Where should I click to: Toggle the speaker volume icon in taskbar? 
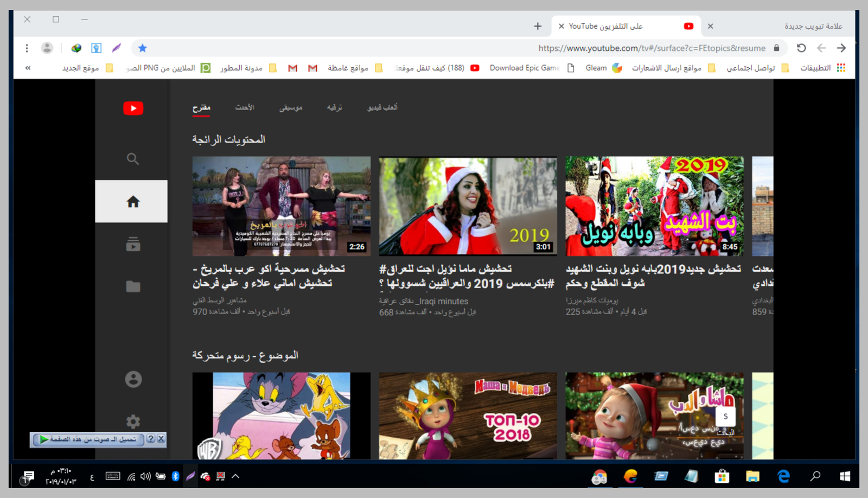tap(145, 476)
